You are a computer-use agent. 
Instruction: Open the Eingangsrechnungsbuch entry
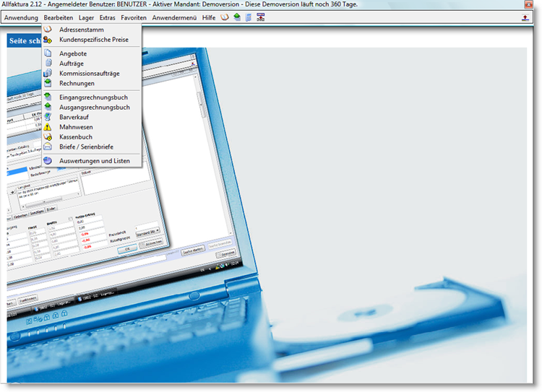(93, 97)
